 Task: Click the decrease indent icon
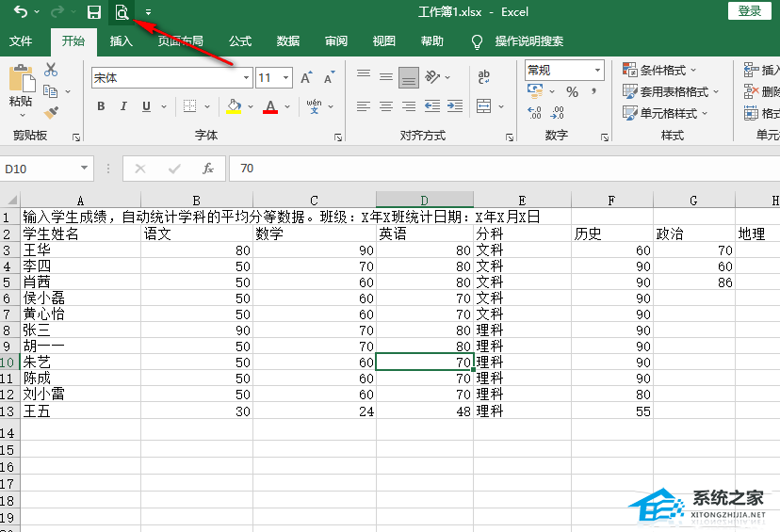(431, 105)
